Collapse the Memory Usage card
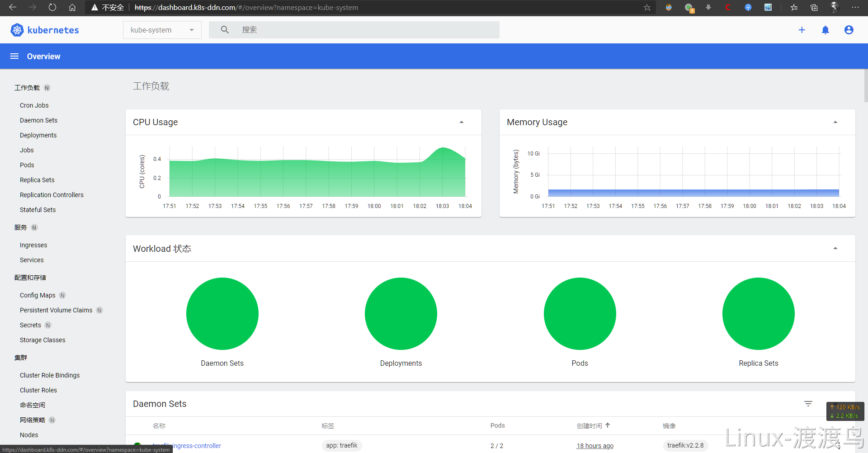Image resolution: width=868 pixels, height=453 pixels. tap(835, 122)
